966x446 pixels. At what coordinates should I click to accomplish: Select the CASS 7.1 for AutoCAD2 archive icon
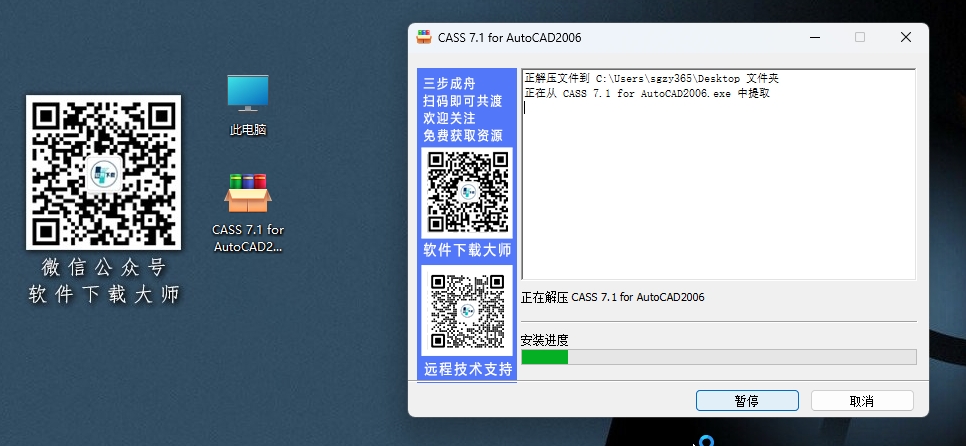248,213
